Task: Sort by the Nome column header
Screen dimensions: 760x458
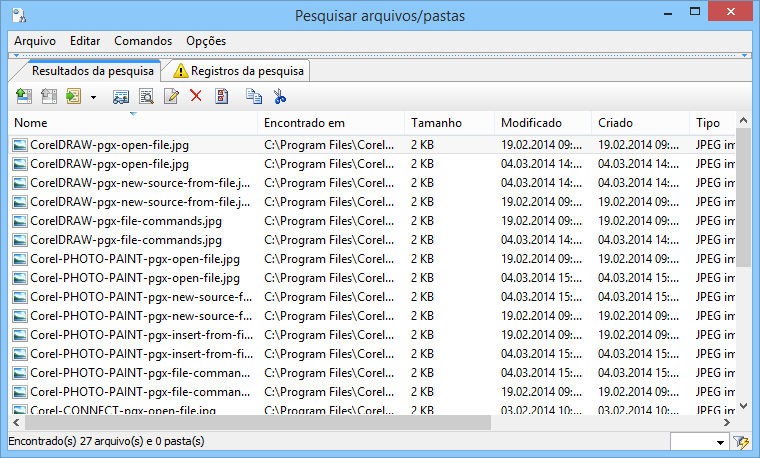Action: click(x=133, y=123)
